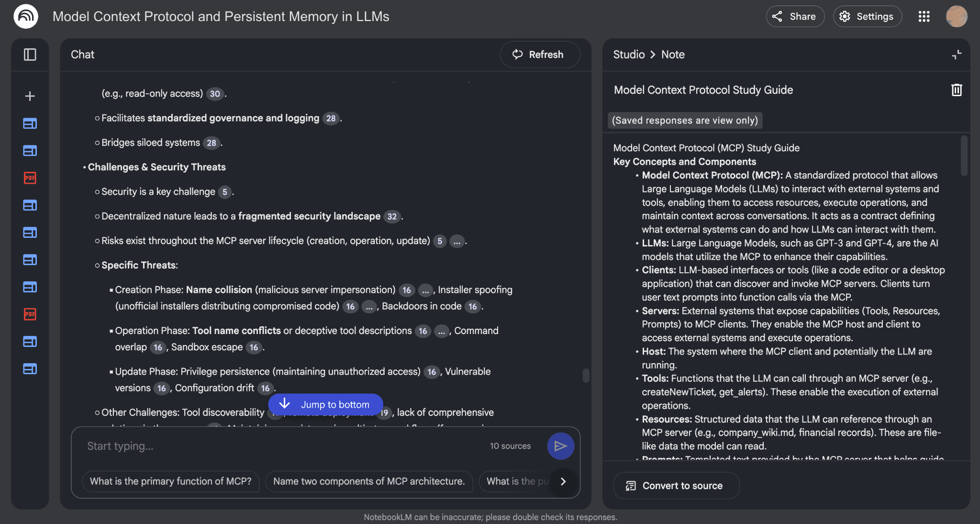The image size is (980, 524).
Task: Click the Convert to source button
Action: pyautogui.click(x=676, y=485)
